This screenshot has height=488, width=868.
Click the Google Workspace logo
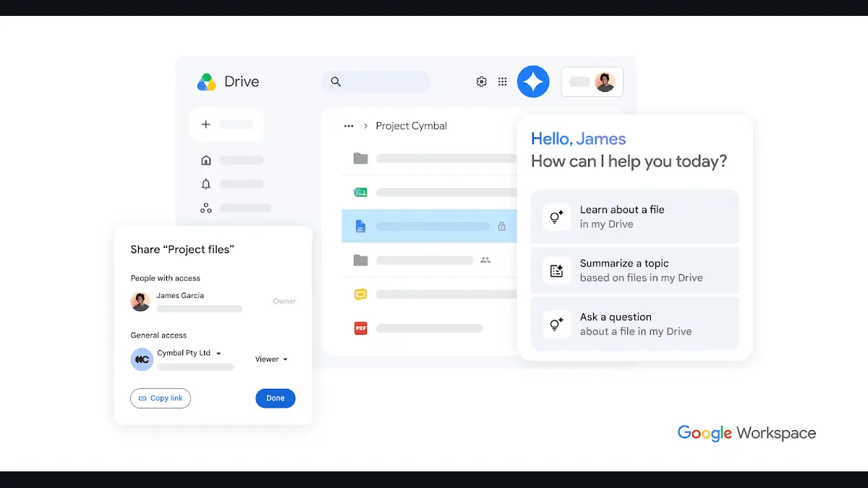[x=746, y=433]
